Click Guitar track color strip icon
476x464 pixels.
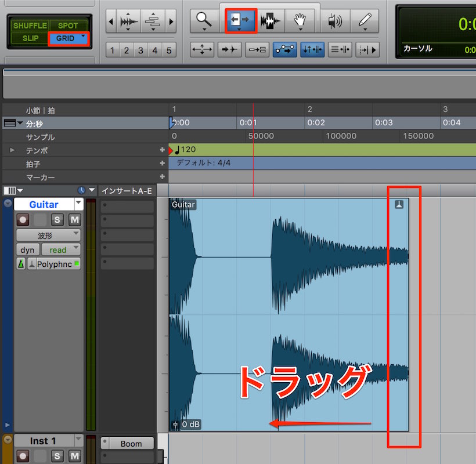[8, 203]
